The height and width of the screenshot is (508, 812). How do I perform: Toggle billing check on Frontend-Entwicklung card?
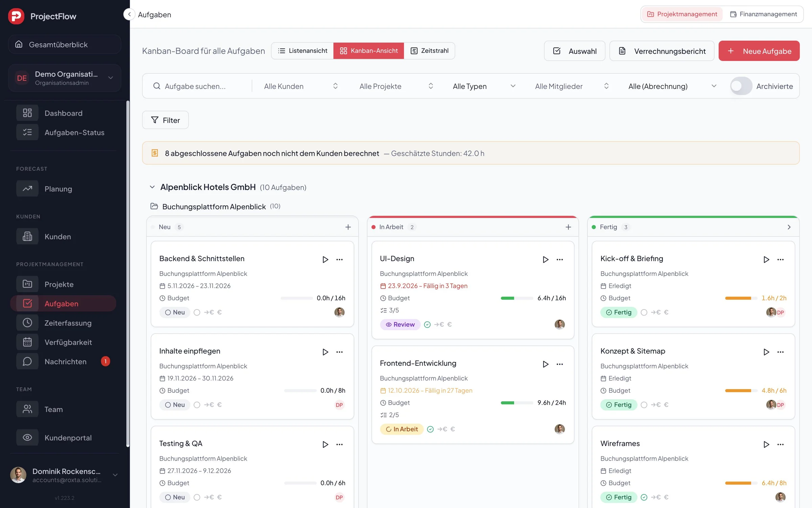[430, 429]
